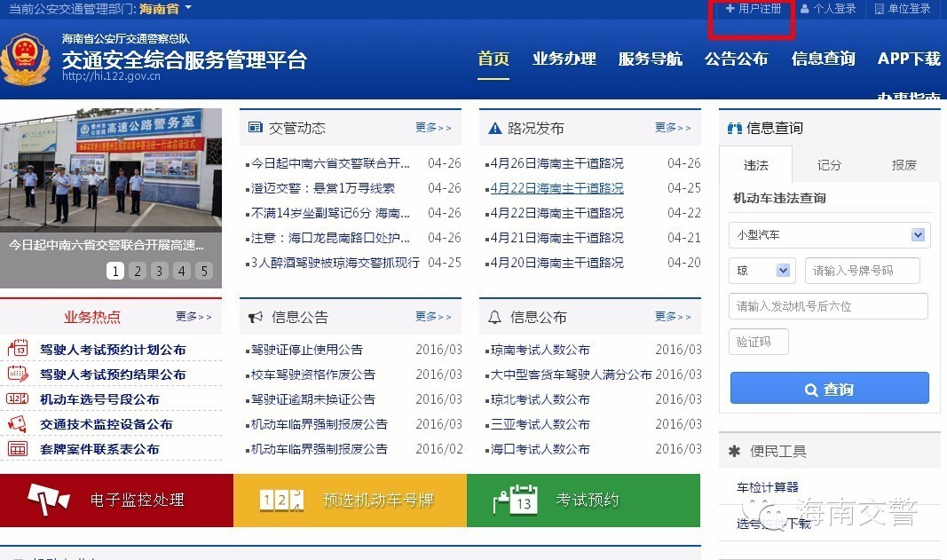Switch to the 报废 tab
This screenshot has height=560, width=947.
coord(904,165)
